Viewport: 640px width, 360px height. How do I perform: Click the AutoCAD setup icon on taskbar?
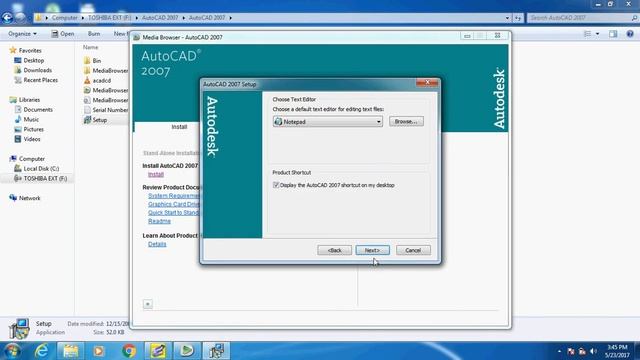point(216,351)
